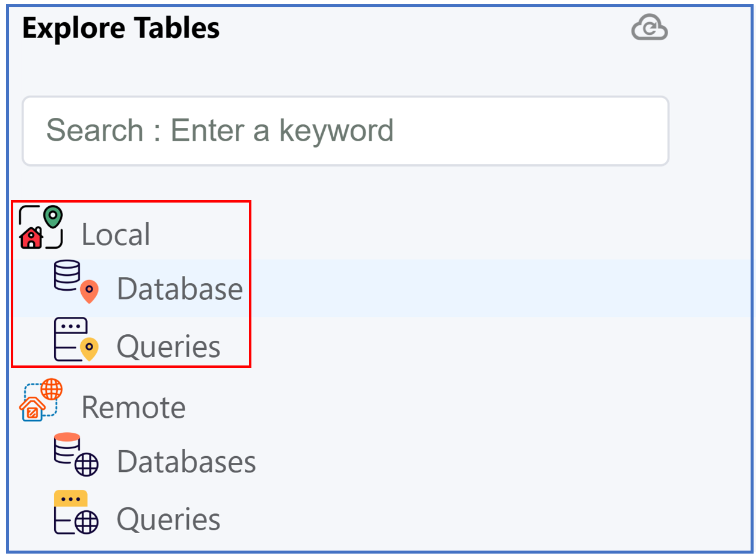Click the orange globe on Remote icon

(x=51, y=390)
